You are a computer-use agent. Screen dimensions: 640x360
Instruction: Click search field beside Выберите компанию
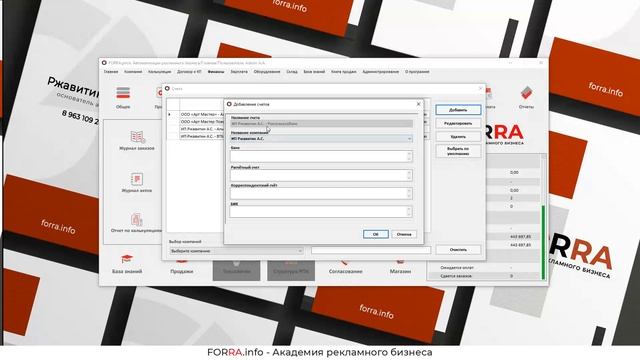[x=371, y=250]
